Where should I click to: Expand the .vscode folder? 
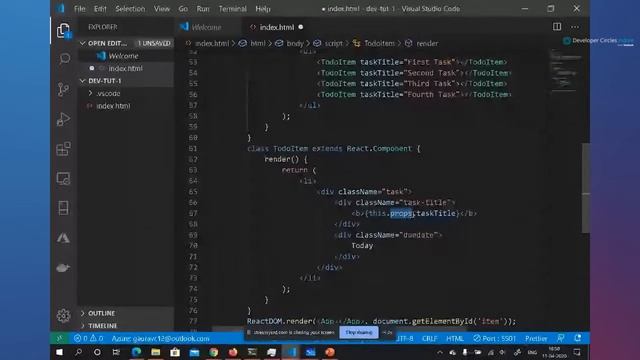click(108, 93)
